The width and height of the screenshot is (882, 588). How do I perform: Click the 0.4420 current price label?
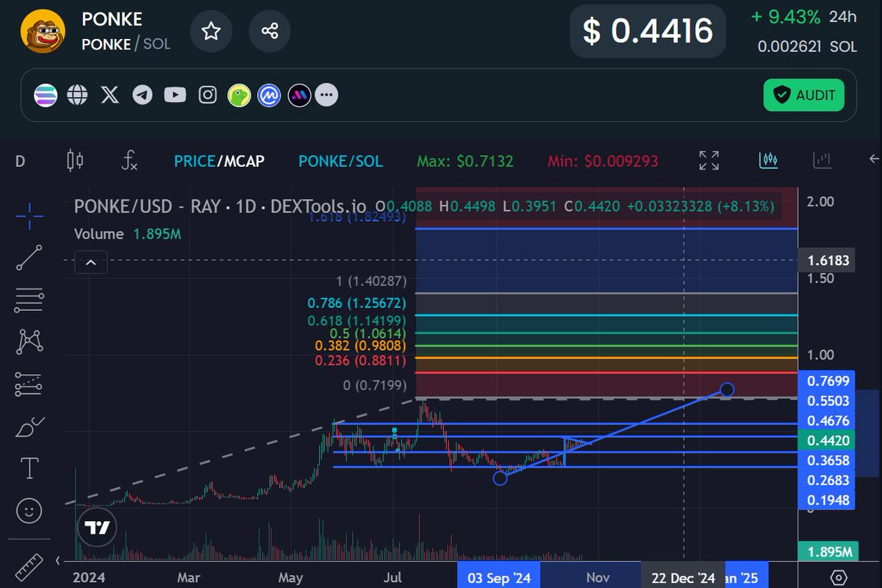pyautogui.click(x=826, y=440)
